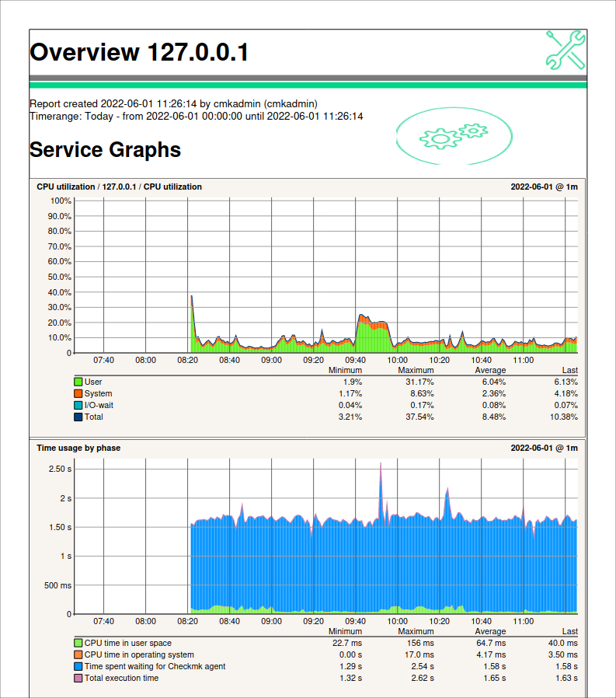This screenshot has width=616, height=698.
Task: Click the green User legend swatch
Action: [78, 382]
